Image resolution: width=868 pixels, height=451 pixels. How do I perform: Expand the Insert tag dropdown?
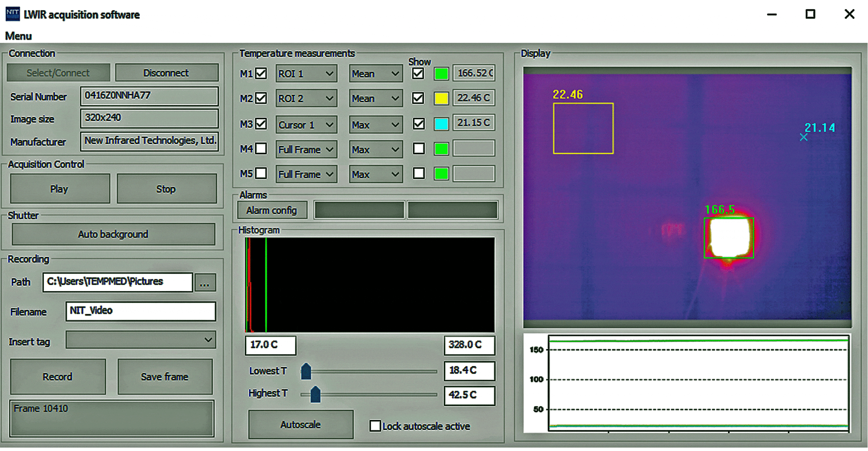click(x=141, y=340)
